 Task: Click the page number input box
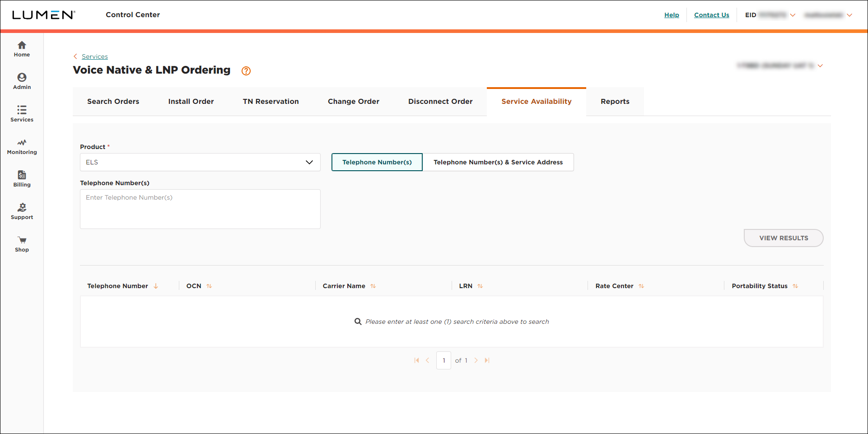444,360
